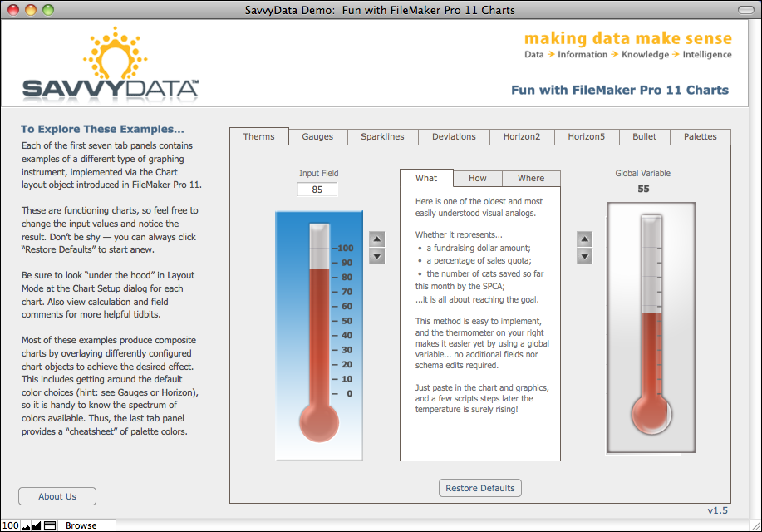Viewport: 762px width, 532px height.
Task: Click the 50 mark on thermometer scale
Action: click(347, 321)
